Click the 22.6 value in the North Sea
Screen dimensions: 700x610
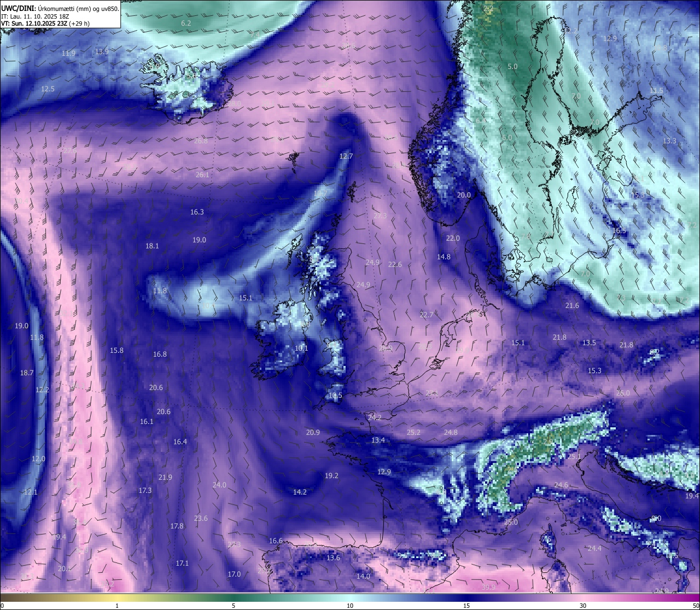395,264
